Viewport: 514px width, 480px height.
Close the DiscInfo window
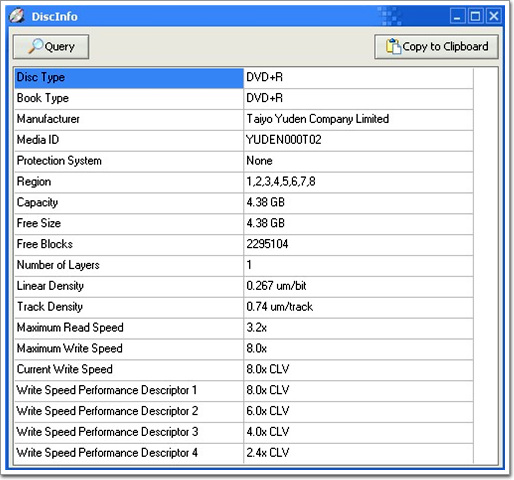(494, 16)
